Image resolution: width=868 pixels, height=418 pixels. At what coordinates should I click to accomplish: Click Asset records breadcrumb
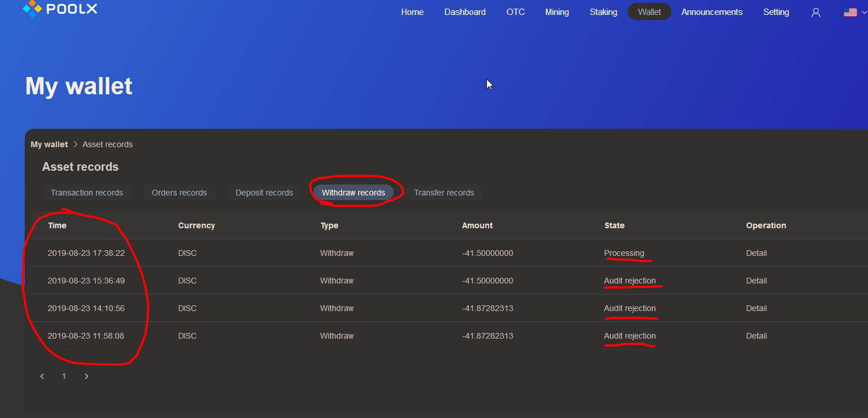tap(107, 144)
